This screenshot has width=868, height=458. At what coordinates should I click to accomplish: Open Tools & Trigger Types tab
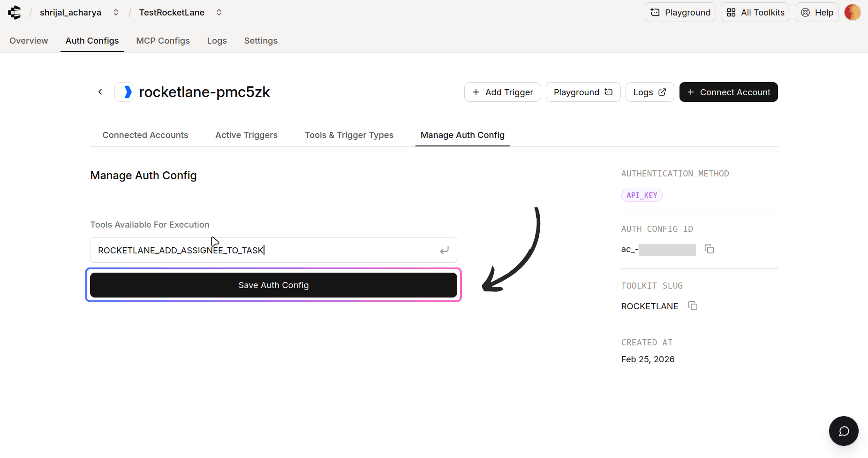pos(349,135)
